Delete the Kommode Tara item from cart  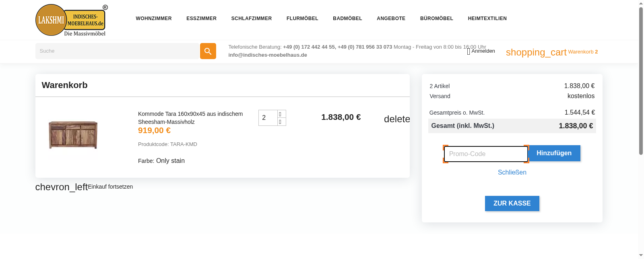coord(396,119)
